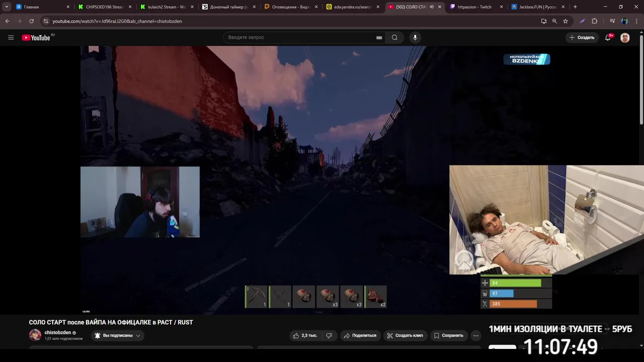Close the Главная tab
This screenshot has height=362, width=644.
click(68, 7)
